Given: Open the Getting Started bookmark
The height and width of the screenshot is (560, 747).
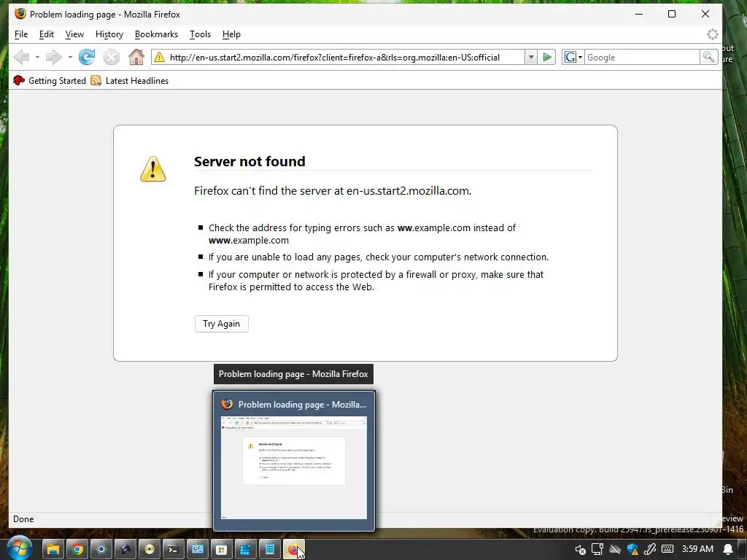Looking at the screenshot, I should [50, 80].
